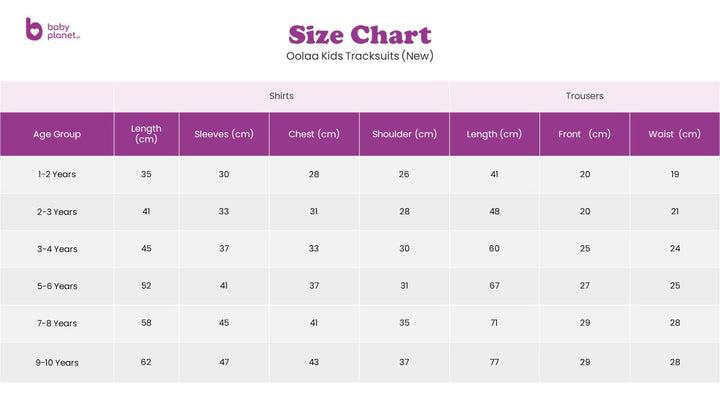Select the 5-6 Years row label
The height and width of the screenshot is (405, 720).
coord(57,286)
